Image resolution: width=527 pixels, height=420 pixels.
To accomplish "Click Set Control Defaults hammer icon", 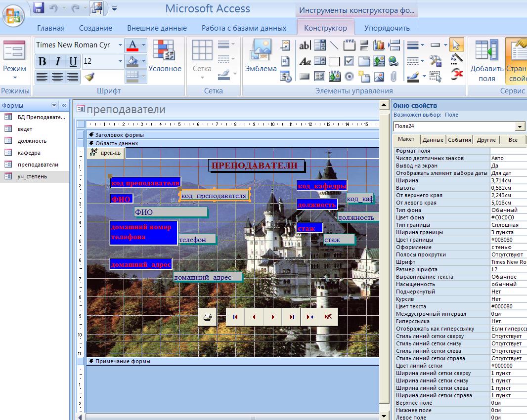I will point(436,61).
